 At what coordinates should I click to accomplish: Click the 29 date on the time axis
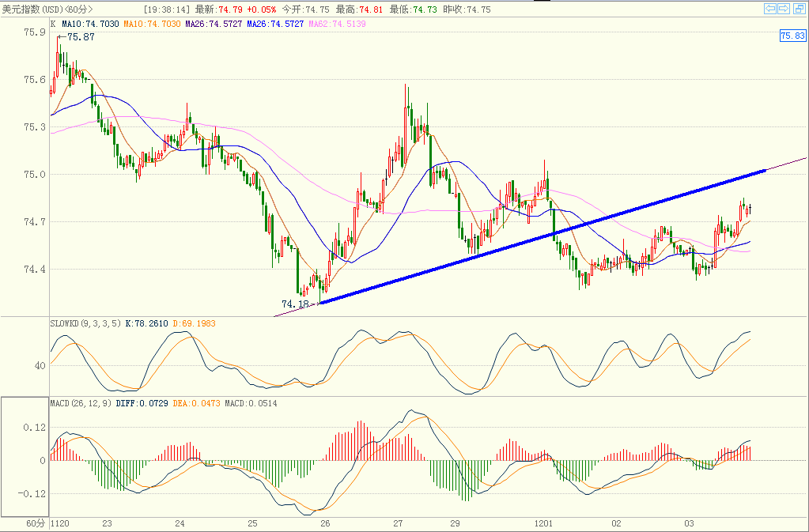point(455,524)
